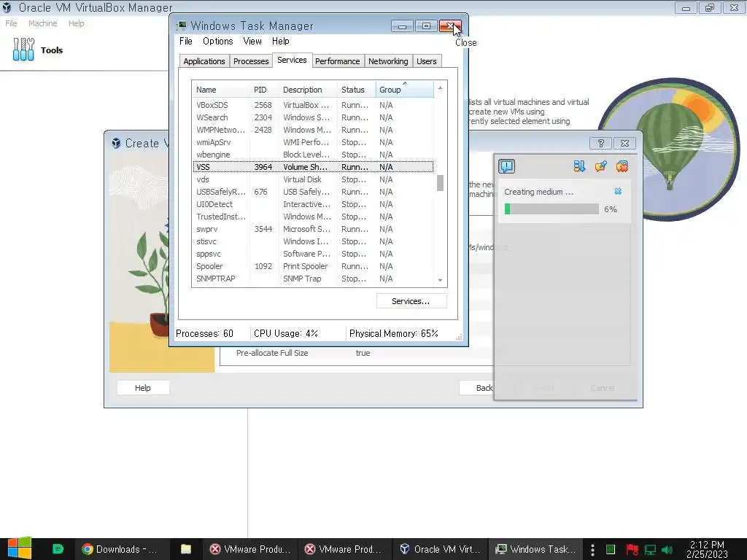Viewport: 747px width, 560px height.
Task: Click the Tools icon in VirtualBox Manager
Action: (23, 50)
